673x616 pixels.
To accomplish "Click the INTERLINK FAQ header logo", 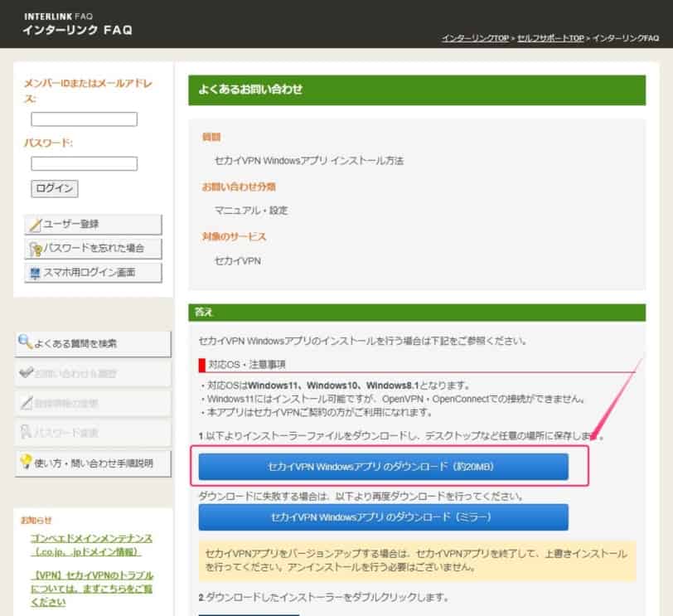I will pyautogui.click(x=78, y=24).
